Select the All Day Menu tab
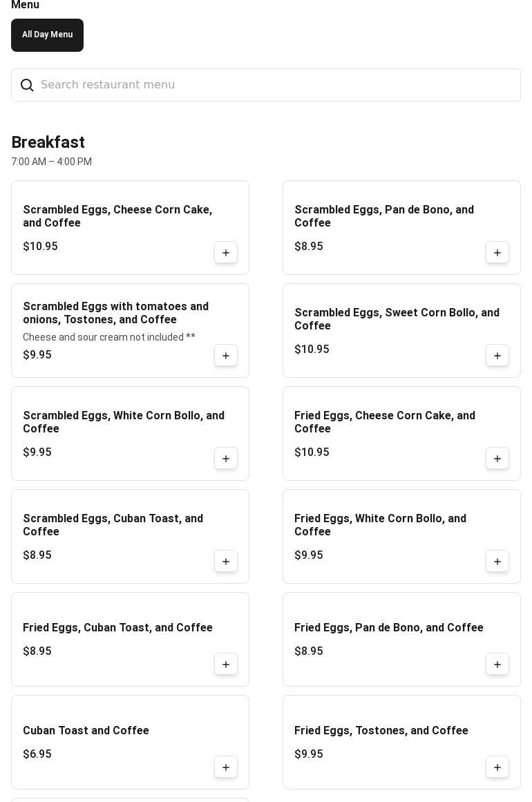This screenshot has width=532, height=802. (x=47, y=35)
